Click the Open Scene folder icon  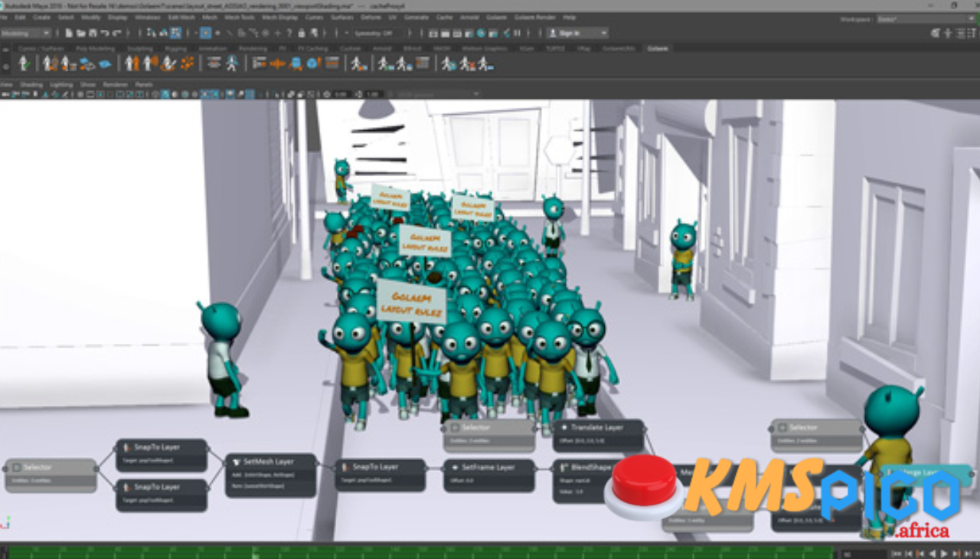pyautogui.click(x=80, y=33)
